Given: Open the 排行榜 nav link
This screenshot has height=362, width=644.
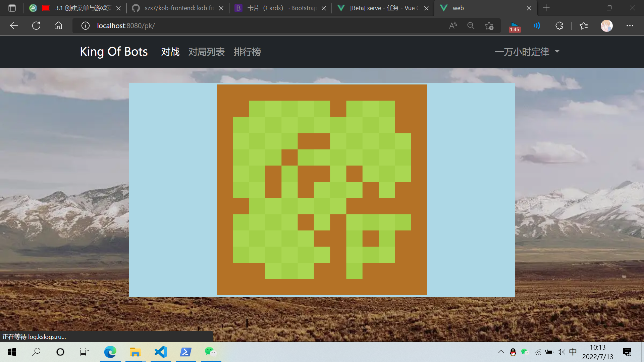Looking at the screenshot, I should (x=247, y=52).
